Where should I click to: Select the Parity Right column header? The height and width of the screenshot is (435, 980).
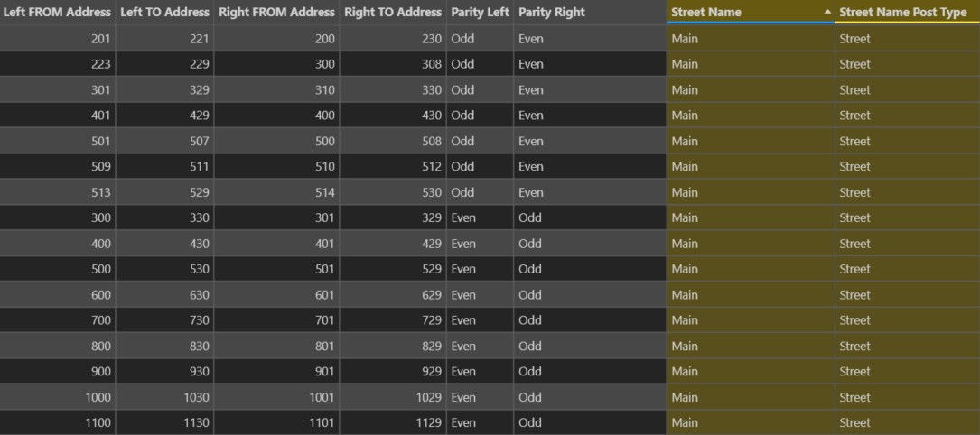[x=590, y=12]
